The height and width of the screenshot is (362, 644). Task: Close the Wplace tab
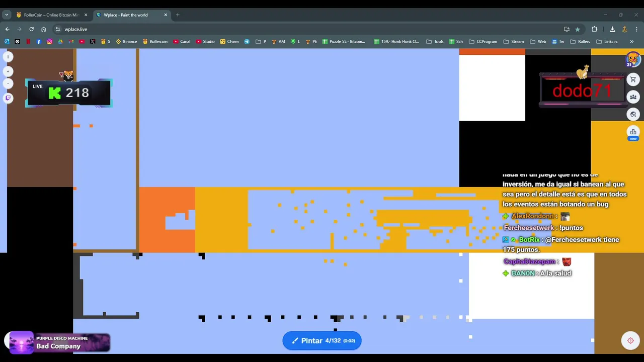[x=166, y=15]
